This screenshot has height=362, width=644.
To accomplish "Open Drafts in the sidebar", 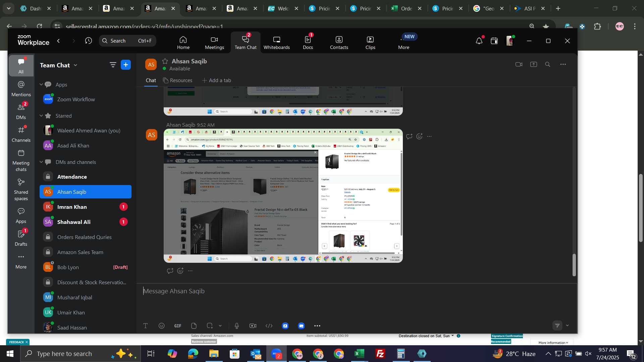I will [21, 237].
